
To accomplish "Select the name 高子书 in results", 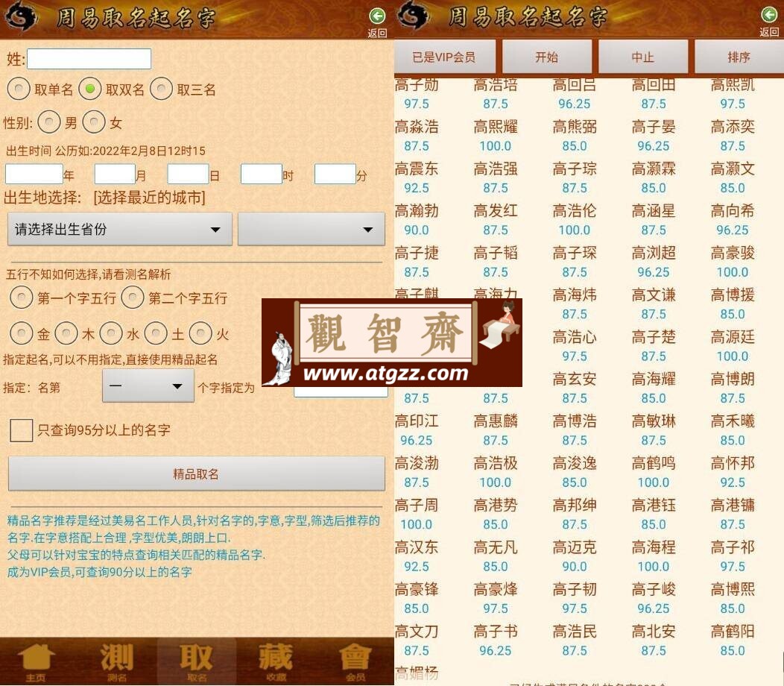I will coord(496,632).
